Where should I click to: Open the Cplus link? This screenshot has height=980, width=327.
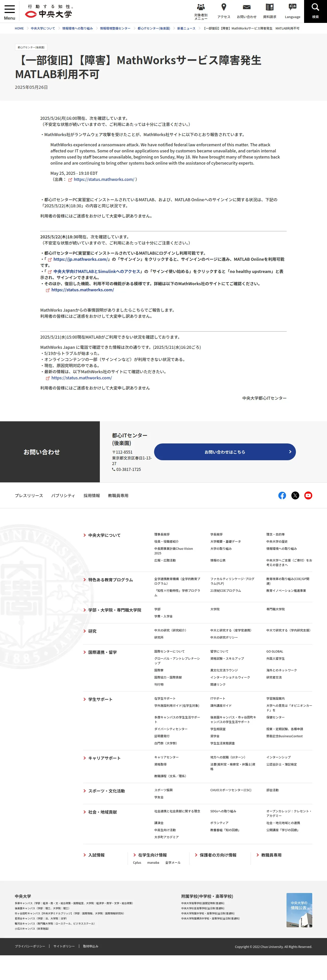[x=137, y=863]
